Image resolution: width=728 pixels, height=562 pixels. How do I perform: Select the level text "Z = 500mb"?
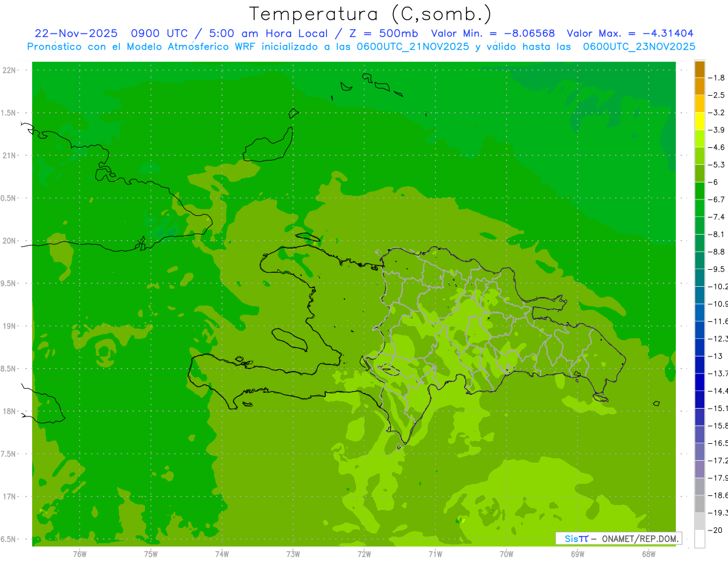382,33
